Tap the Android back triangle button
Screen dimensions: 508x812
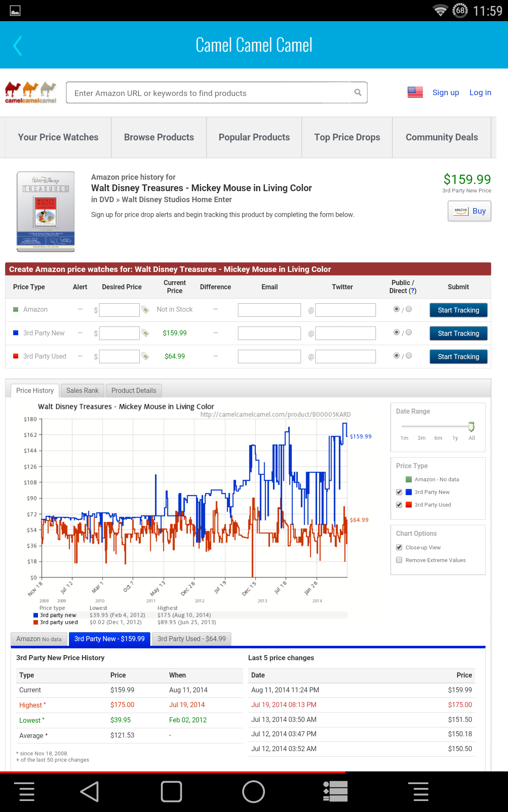click(x=90, y=791)
